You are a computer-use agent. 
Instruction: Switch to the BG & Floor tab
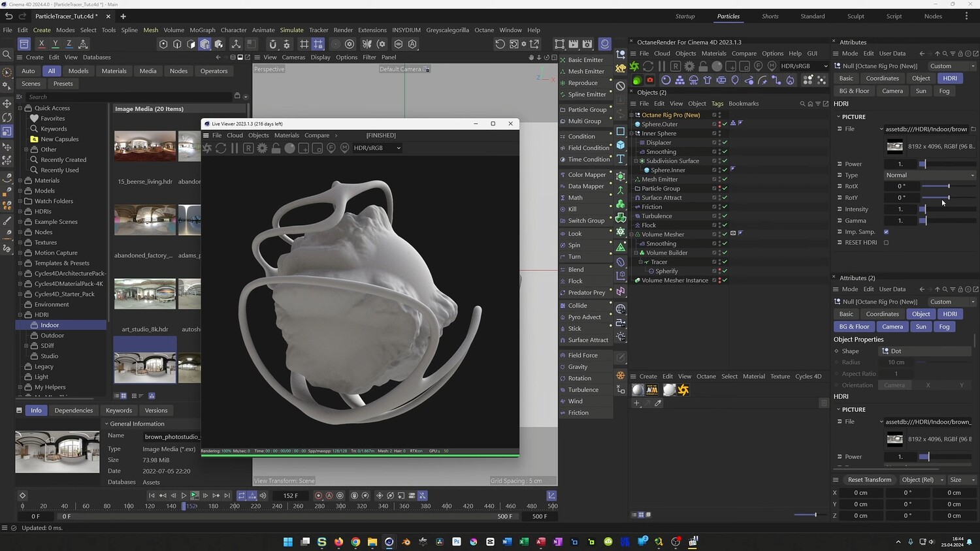pos(854,91)
